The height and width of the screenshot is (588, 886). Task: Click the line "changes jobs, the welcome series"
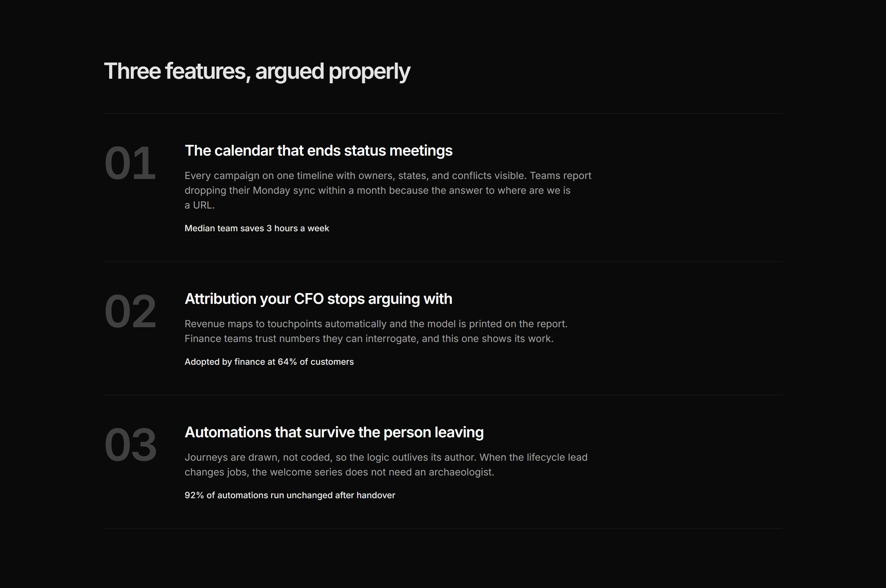339,472
